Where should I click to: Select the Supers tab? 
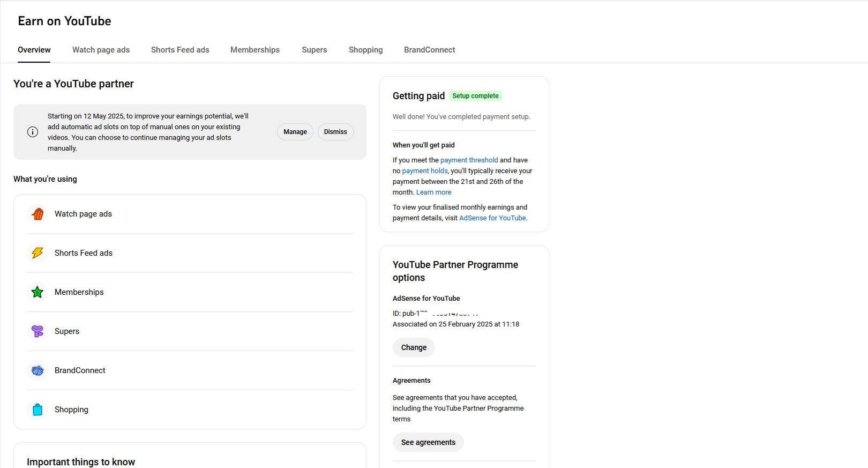[314, 50]
